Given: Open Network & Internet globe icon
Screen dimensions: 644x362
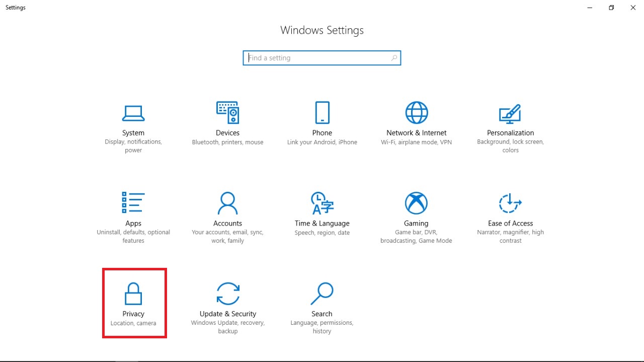Looking at the screenshot, I should pos(417,112).
